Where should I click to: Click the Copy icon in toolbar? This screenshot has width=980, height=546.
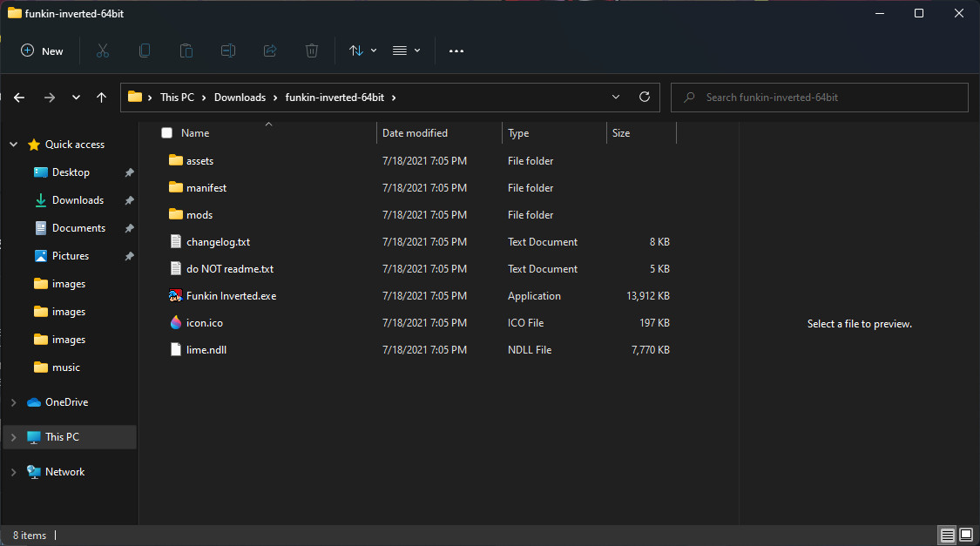point(145,51)
